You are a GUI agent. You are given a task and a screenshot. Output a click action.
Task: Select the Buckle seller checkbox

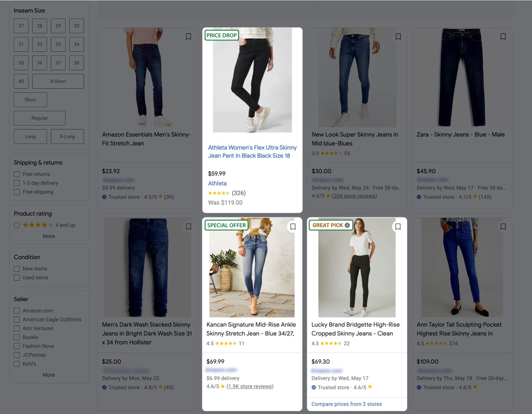pos(16,337)
